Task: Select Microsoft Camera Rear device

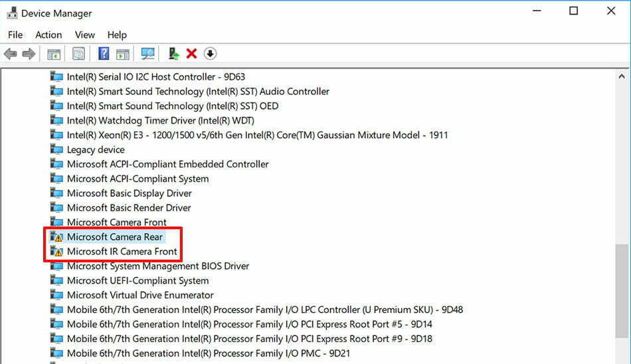Action: [x=115, y=236]
